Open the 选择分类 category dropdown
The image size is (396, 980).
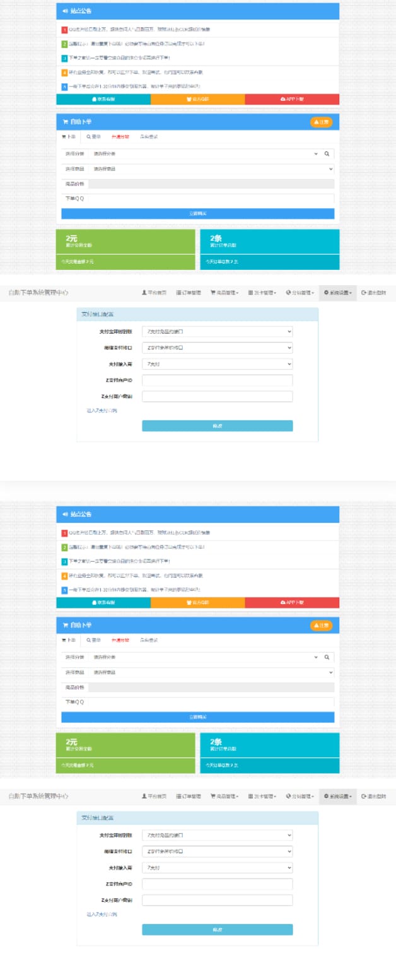tap(205, 153)
